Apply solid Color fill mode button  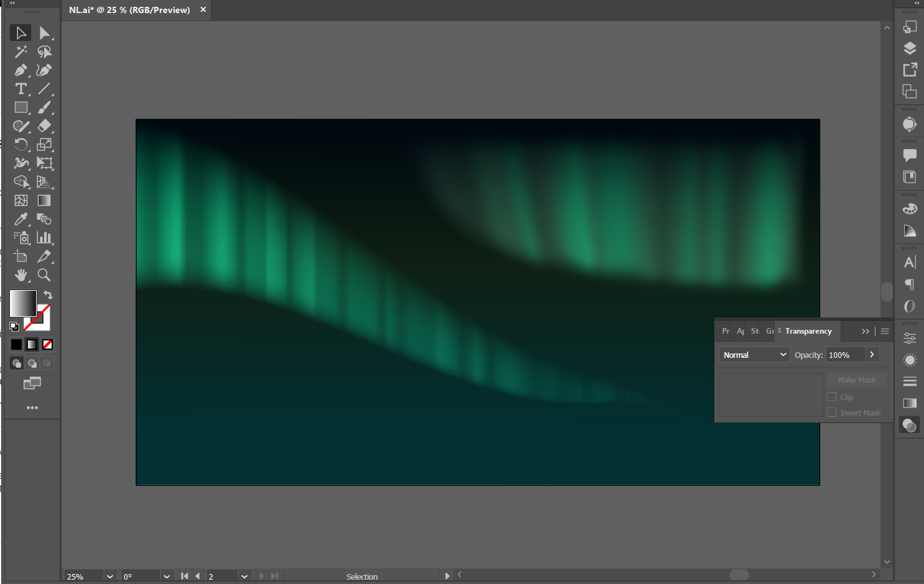[x=17, y=344]
